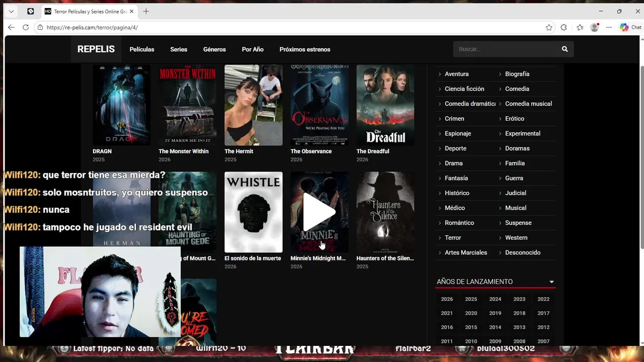Select Comedia genre
Image resolution: width=644 pixels, height=362 pixels.
tap(517, 89)
